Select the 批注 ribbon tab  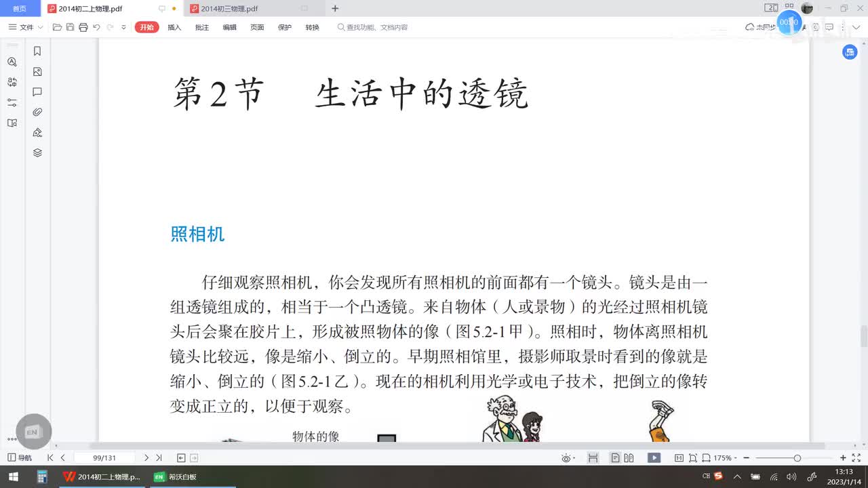pyautogui.click(x=202, y=27)
